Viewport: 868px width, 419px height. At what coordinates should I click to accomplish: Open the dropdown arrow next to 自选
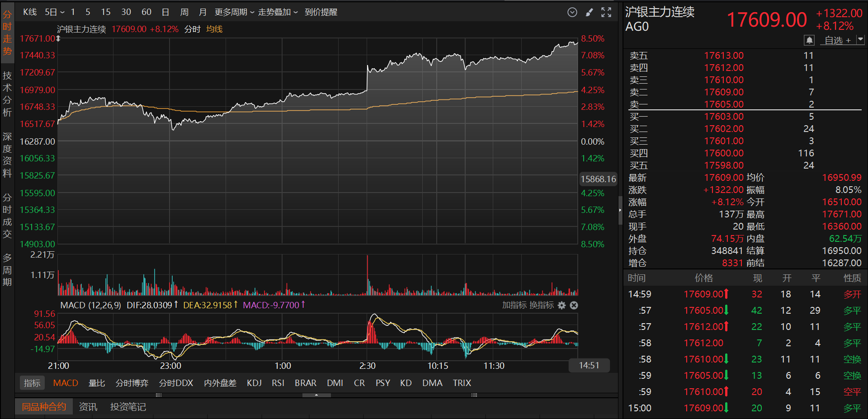[x=860, y=40]
